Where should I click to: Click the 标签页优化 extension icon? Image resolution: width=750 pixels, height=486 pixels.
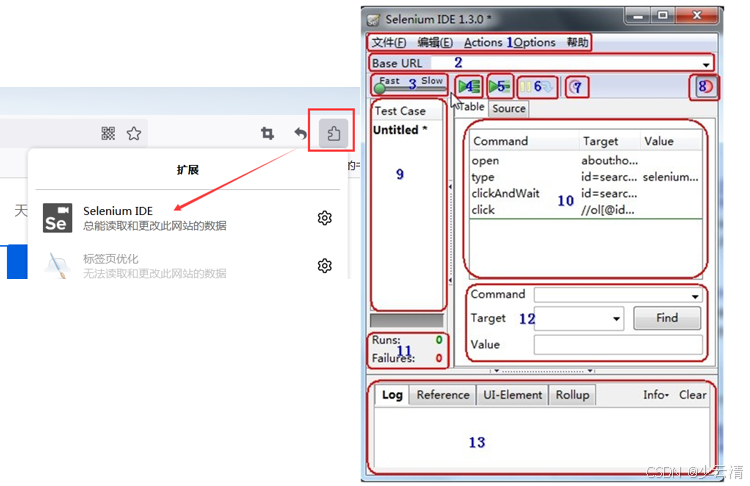pyautogui.click(x=57, y=266)
